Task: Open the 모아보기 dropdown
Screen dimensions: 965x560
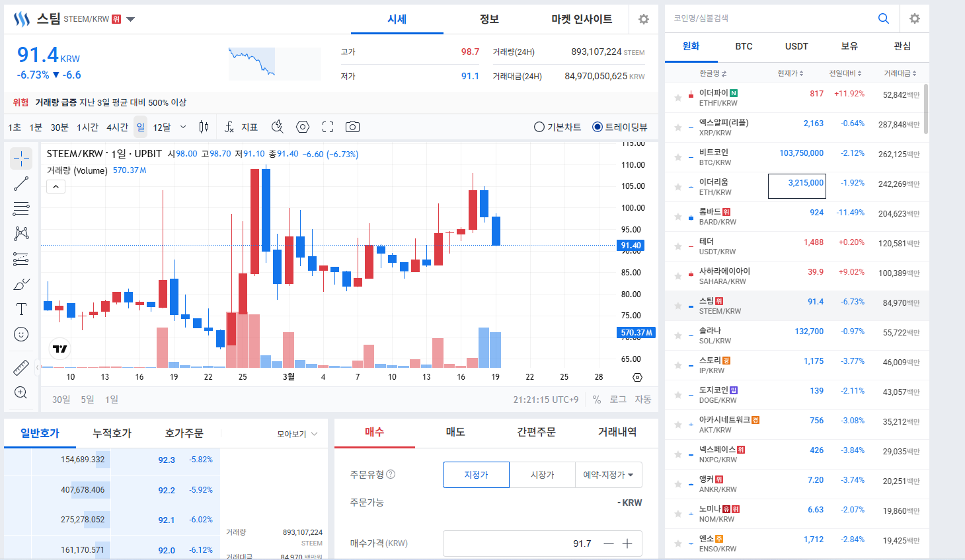Action: (x=297, y=434)
